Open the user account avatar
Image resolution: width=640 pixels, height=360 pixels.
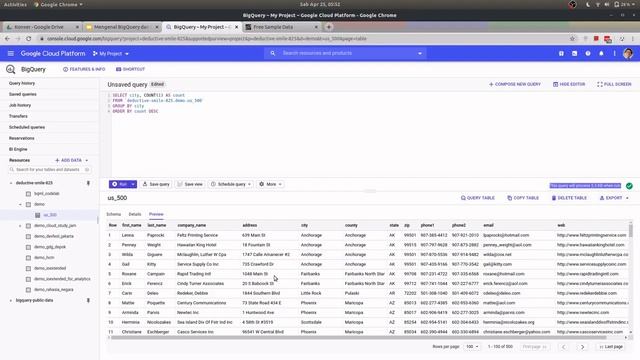[x=628, y=53]
